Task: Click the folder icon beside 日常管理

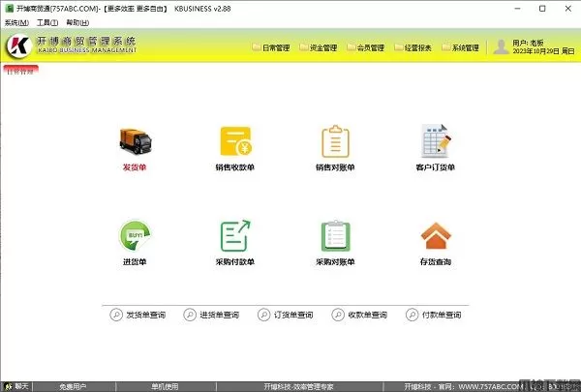Action: [257, 47]
